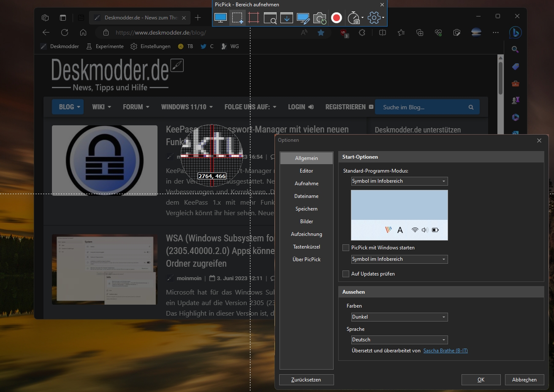554x392 pixels.
Task: Click the Sascha Brathe (B-IT) link
Action: coord(445,351)
